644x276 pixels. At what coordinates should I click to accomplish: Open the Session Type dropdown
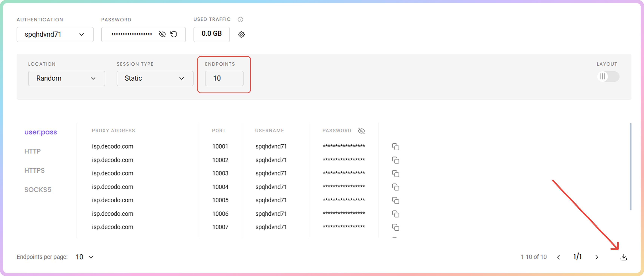(155, 78)
